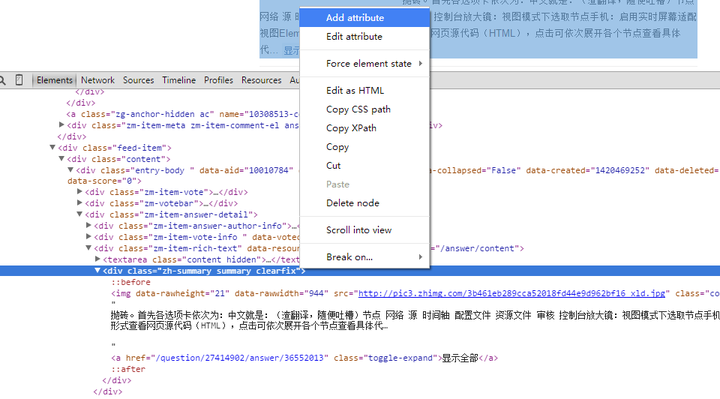Collapse the zm-item-rich-text node
The image size is (720, 399).
88,248
